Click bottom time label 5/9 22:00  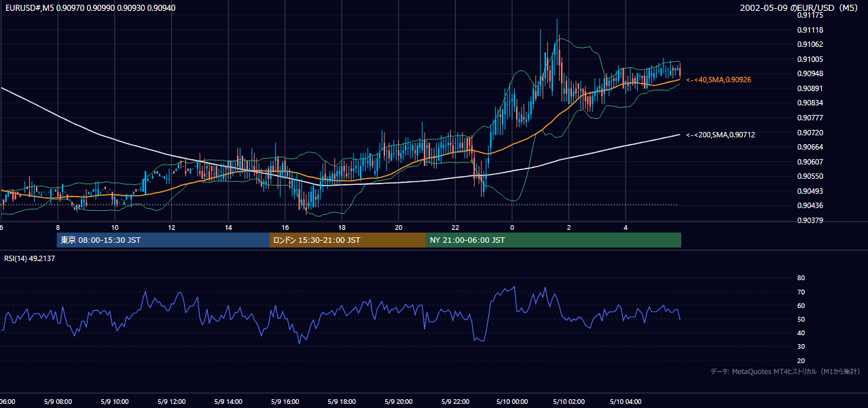456,402
